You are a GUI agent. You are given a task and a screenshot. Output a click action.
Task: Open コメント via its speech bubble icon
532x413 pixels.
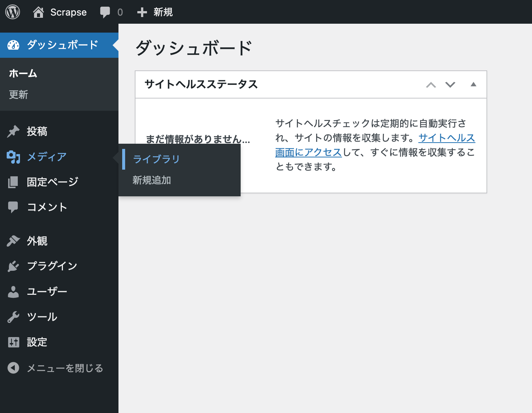coord(13,207)
